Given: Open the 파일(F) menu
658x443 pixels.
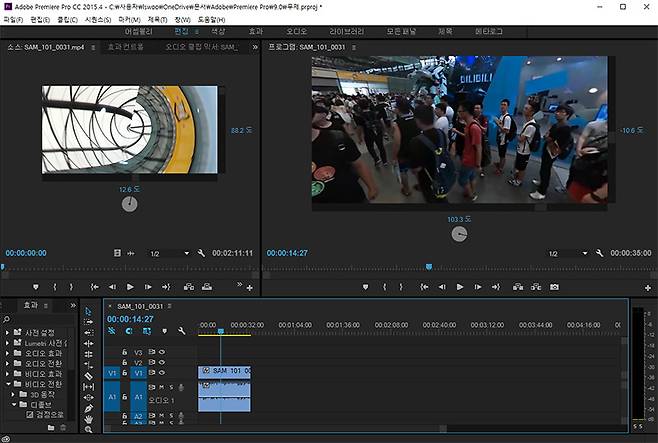Looking at the screenshot, I should [13, 19].
